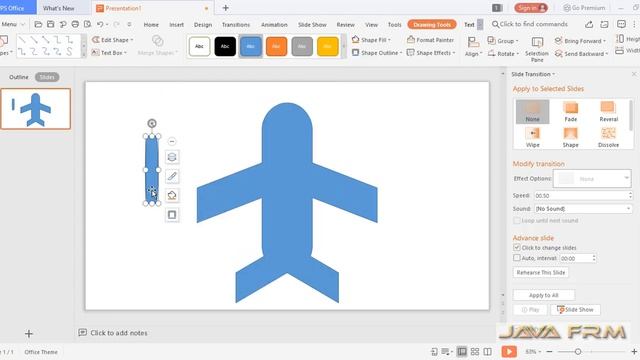
Task: Click the Rehearse This Slide button
Action: (541, 272)
